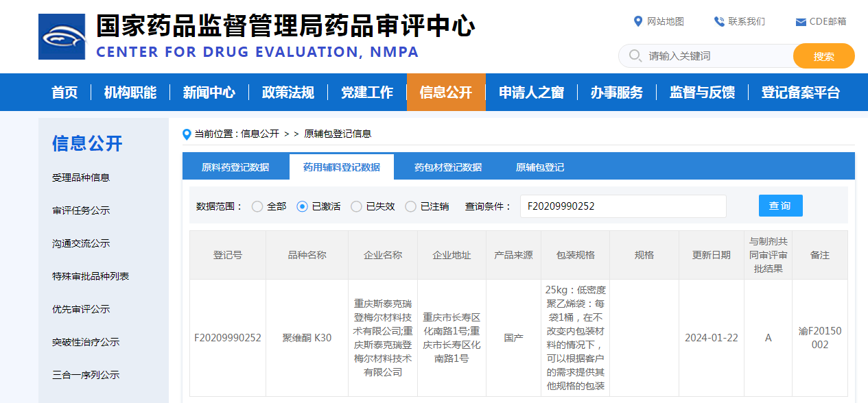This screenshot has height=403, width=868.
Task: Click 品种名称 column header
Action: click(x=307, y=255)
